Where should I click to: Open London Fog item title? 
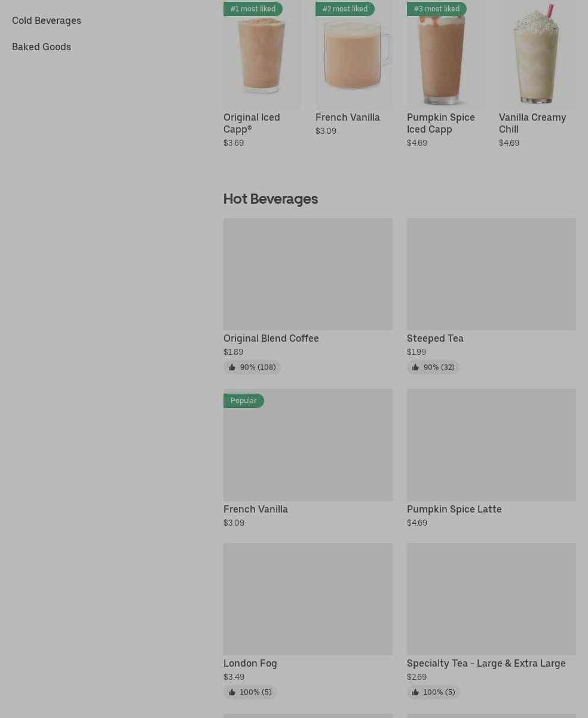click(x=250, y=663)
